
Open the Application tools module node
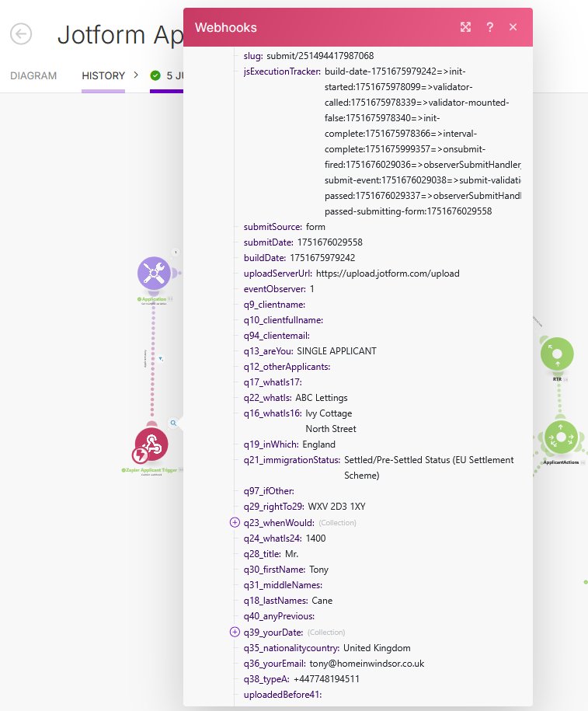(x=154, y=274)
